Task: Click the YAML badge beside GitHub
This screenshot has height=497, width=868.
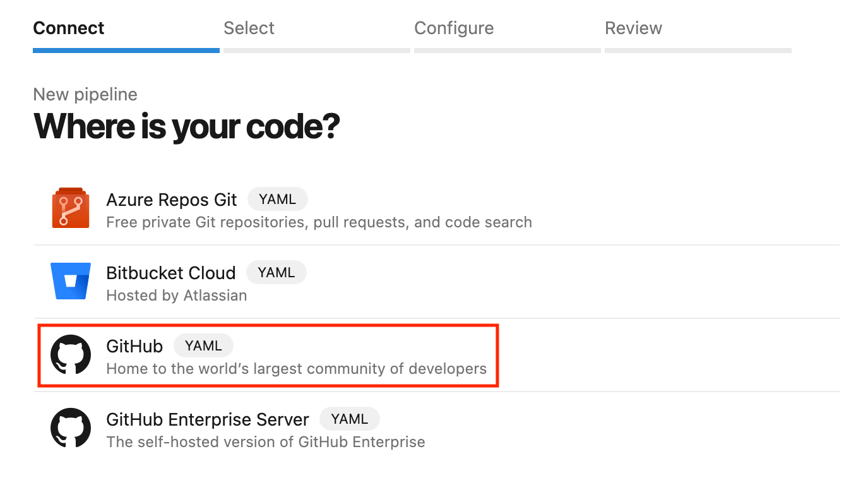Action: coord(203,346)
